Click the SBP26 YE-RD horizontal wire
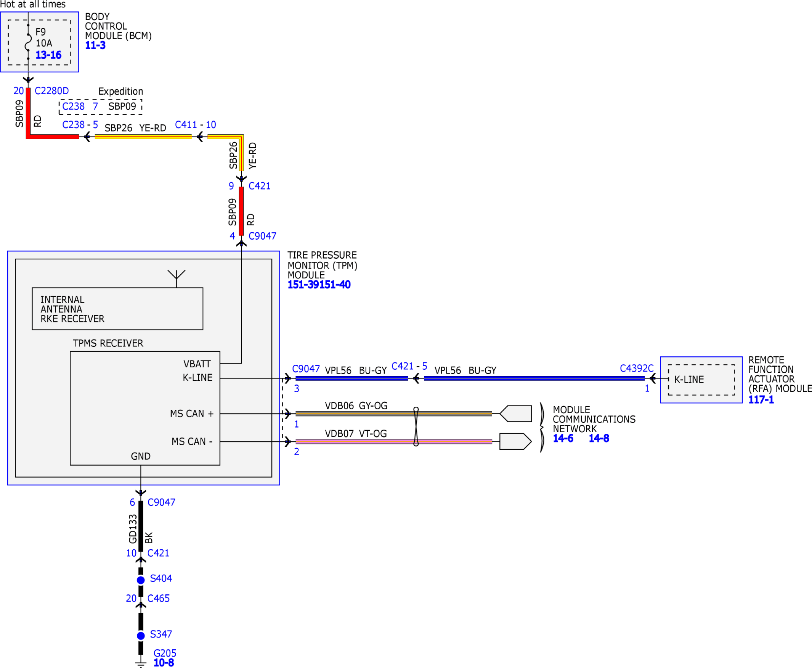Screen dimensions: 812x668 pos(143,137)
